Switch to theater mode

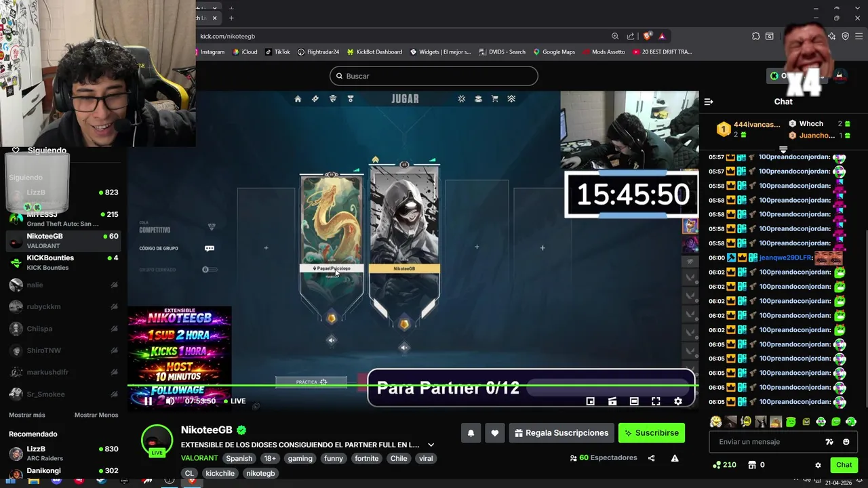point(634,401)
